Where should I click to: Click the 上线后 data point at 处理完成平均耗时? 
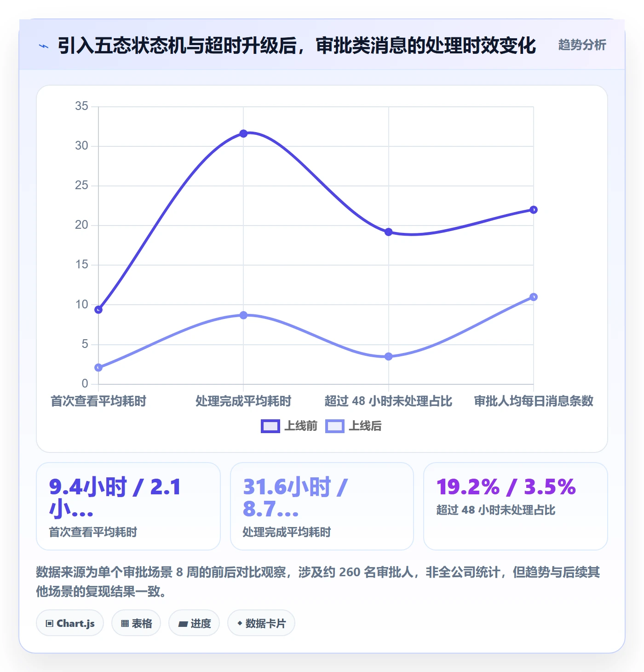pyautogui.click(x=243, y=315)
